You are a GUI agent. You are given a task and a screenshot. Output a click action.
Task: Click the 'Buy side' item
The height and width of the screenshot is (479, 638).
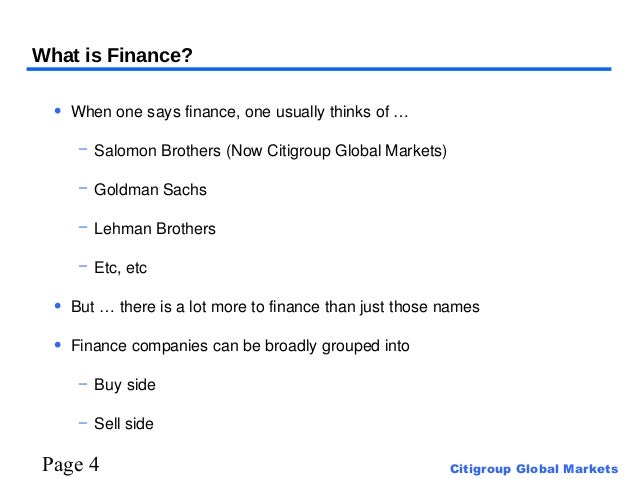[x=125, y=385]
